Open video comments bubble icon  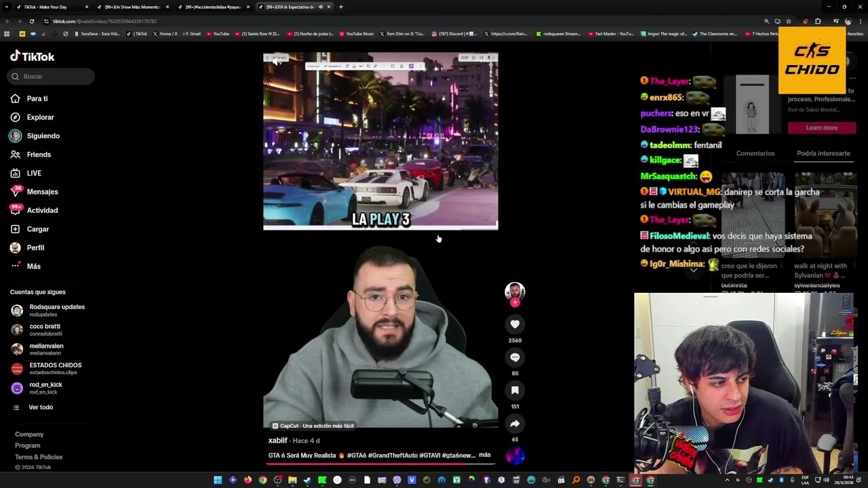coord(515,357)
